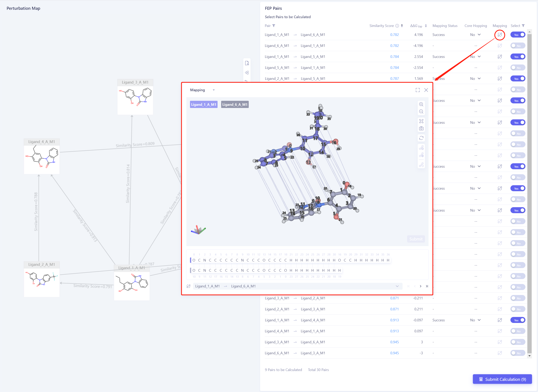Select the Ligand_6_A_M1 tag in viewer
Screen dimensions: 538x392
[235, 105]
